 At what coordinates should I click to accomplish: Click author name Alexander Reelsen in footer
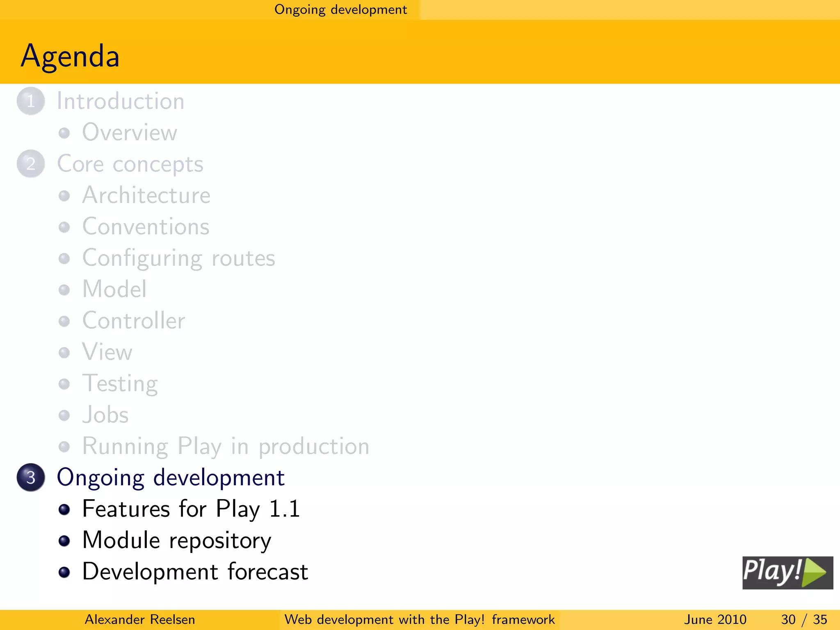pyautogui.click(x=139, y=619)
